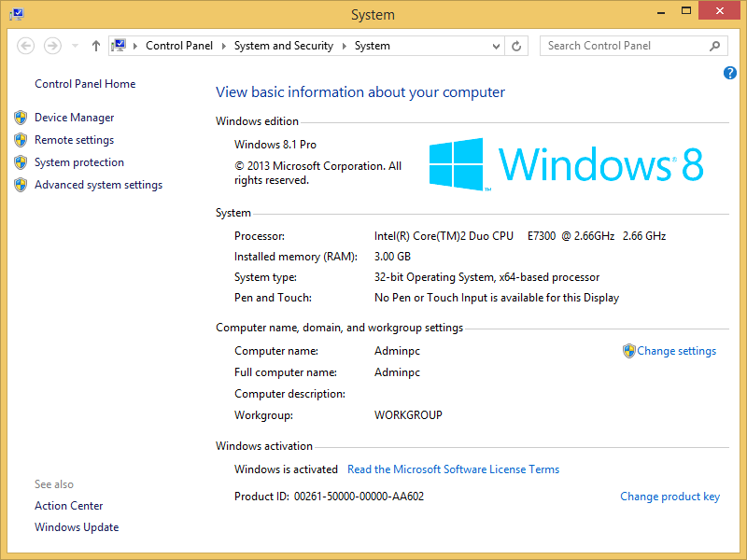
Task: Open Action Center under See also
Action: point(68,506)
